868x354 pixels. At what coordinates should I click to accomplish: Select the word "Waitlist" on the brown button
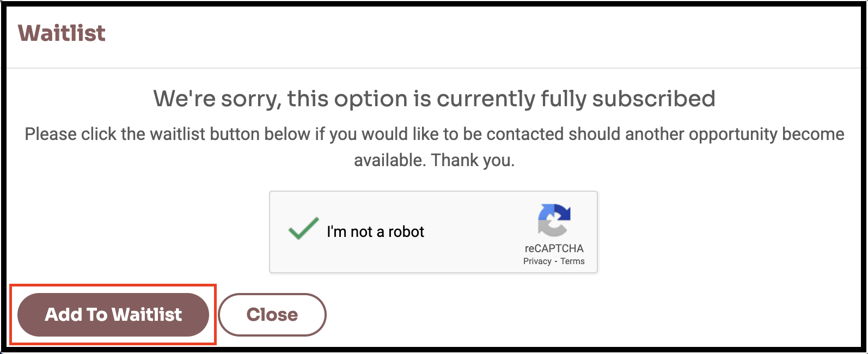click(147, 315)
